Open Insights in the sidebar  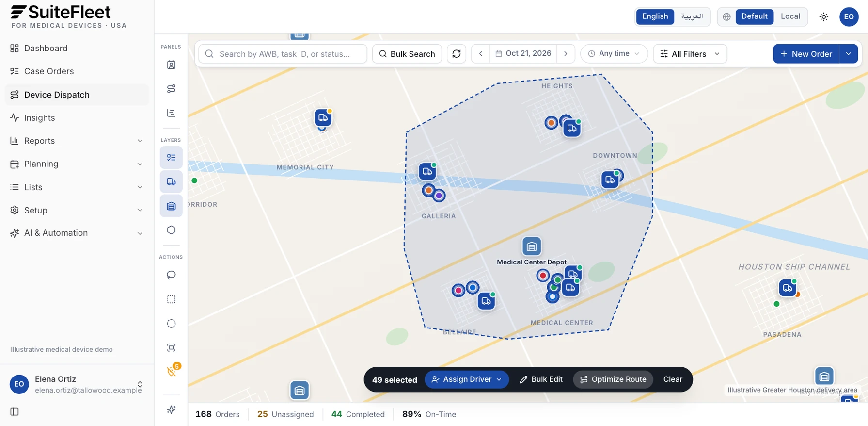point(77,118)
